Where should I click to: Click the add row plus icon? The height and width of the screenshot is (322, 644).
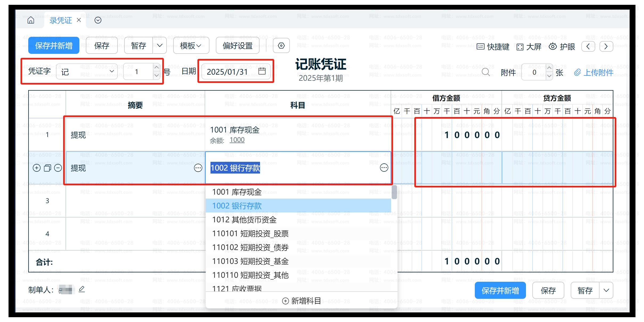[37, 168]
